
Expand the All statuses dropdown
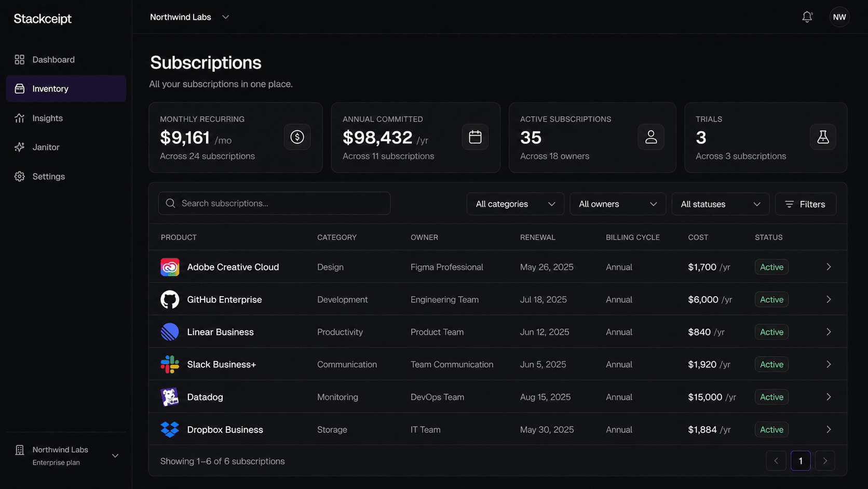[721, 204]
